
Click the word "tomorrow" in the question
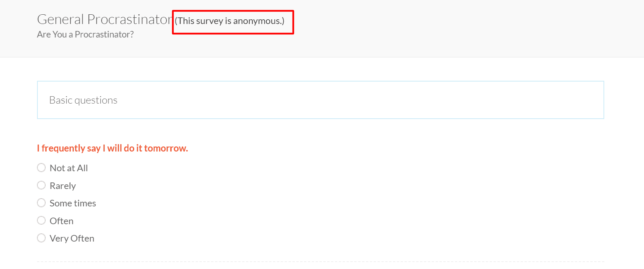click(165, 148)
